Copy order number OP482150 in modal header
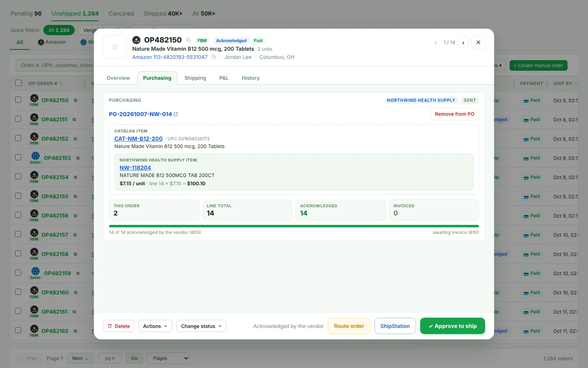Viewport: 588px width, 368px height. tap(188, 40)
